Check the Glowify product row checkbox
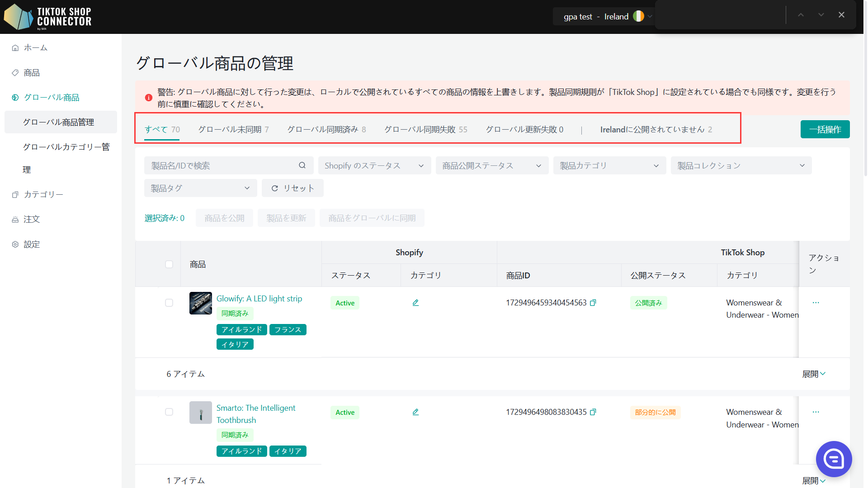Image resolution: width=868 pixels, height=488 pixels. coord(169,303)
